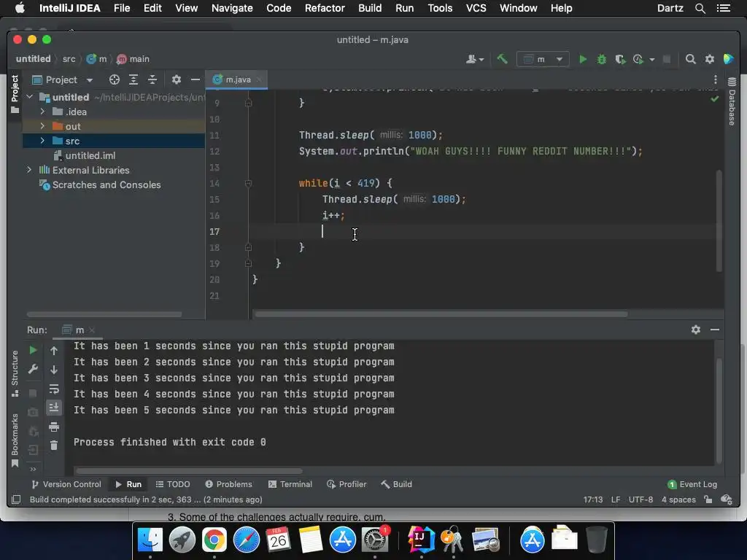The height and width of the screenshot is (560, 747).
Task: Start debugging with the bug icon
Action: coord(602,59)
